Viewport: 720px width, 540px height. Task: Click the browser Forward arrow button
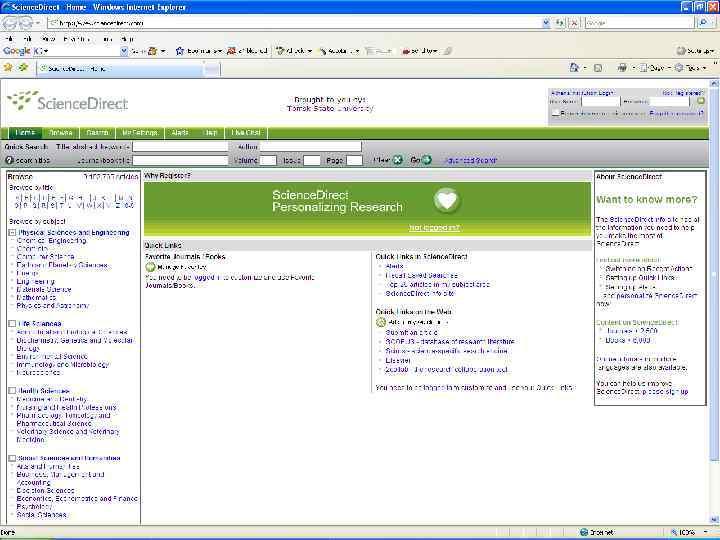pos(26,22)
